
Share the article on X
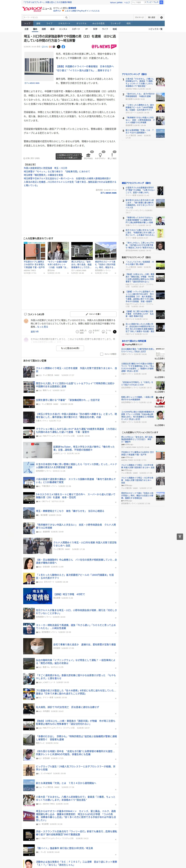pyautogui.click(x=59, y=47)
